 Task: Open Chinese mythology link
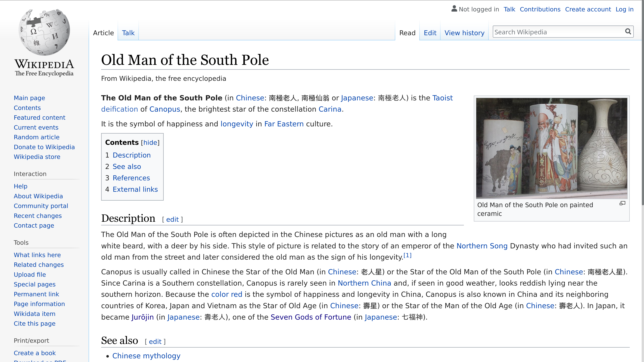[x=146, y=356]
